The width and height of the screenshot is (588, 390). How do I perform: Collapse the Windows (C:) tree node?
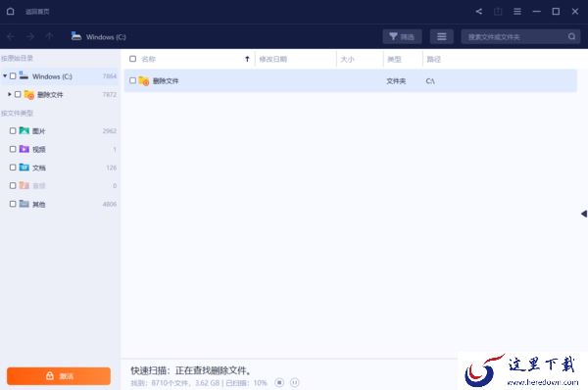coord(5,76)
